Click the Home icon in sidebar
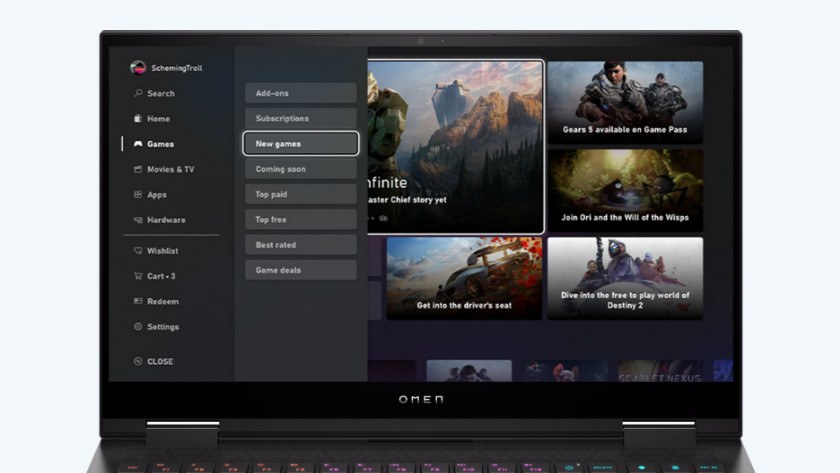 (x=138, y=119)
